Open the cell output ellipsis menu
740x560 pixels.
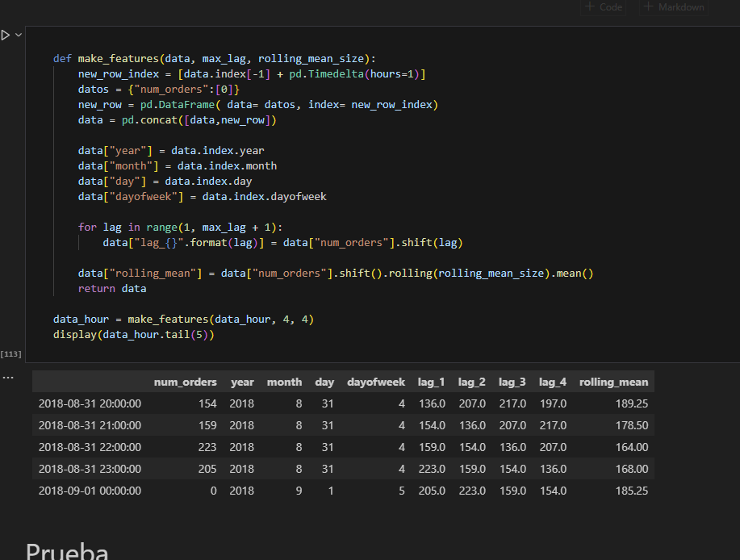click(x=8, y=377)
